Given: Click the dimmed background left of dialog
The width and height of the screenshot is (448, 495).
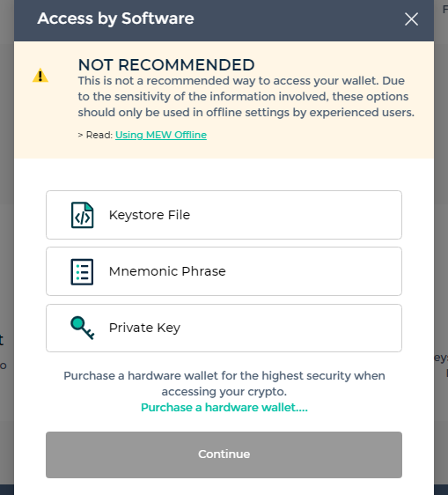Looking at the screenshot, I should pos(7,253).
